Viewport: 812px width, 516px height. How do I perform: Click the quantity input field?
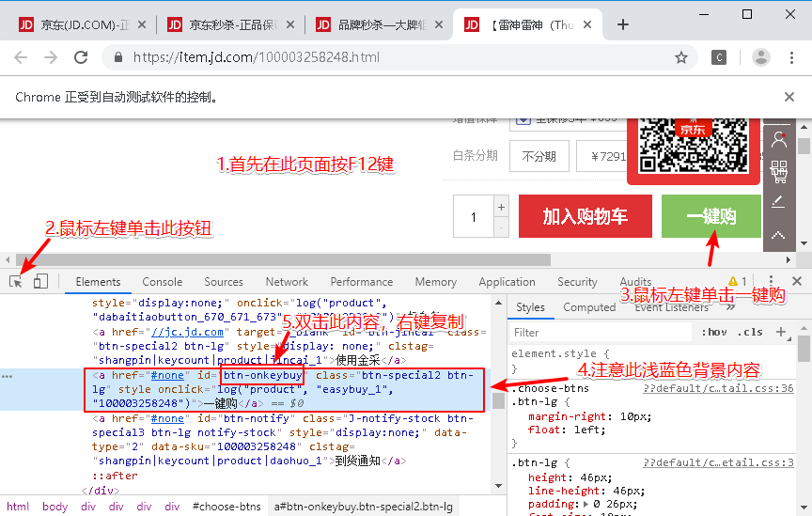pyautogui.click(x=474, y=216)
